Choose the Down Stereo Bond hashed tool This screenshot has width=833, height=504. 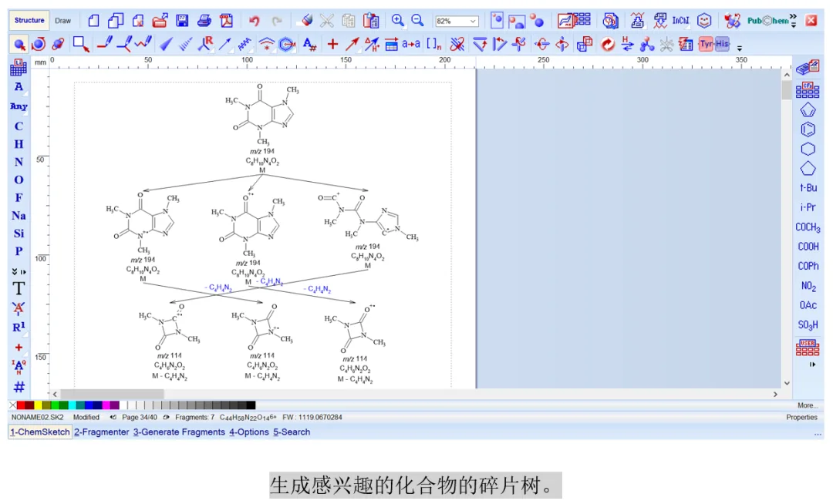click(x=185, y=44)
